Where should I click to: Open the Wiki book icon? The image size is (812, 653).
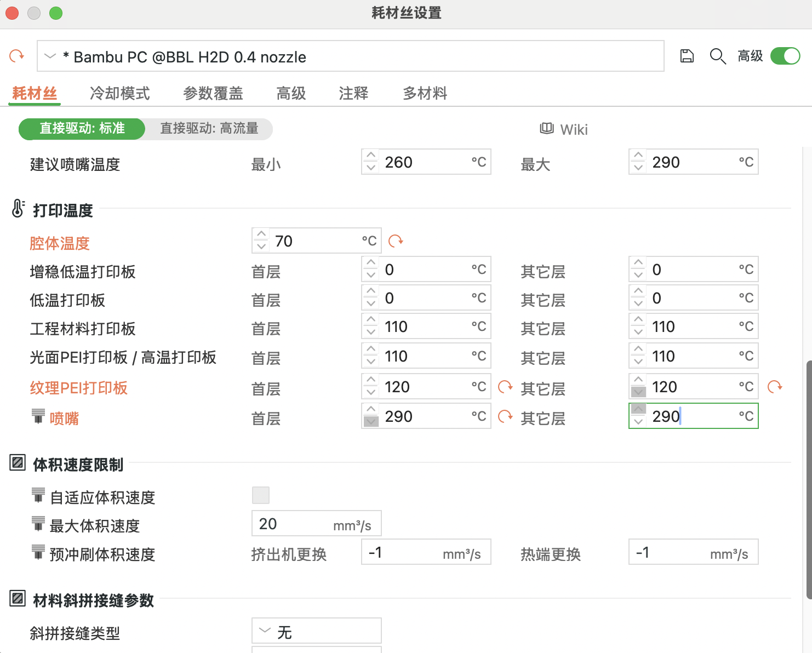pyautogui.click(x=547, y=129)
